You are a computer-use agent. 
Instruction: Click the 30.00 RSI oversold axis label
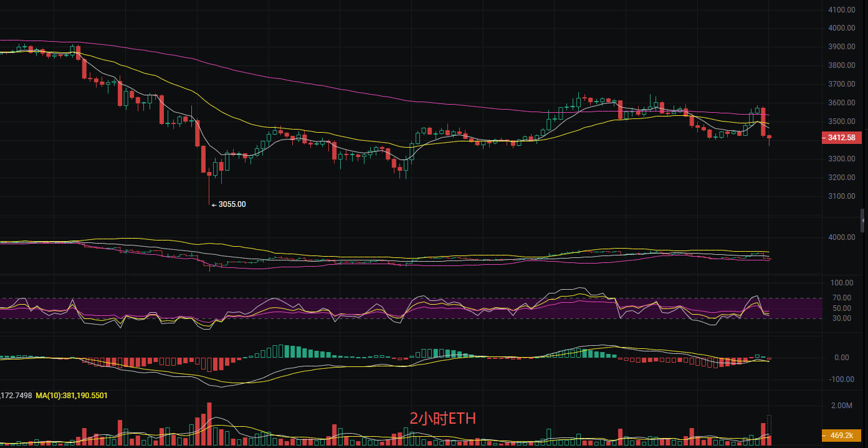tap(841, 318)
